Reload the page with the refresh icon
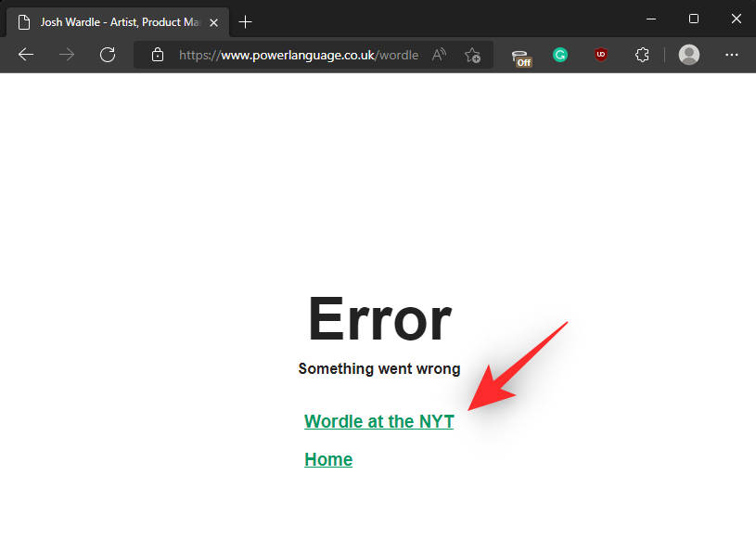The height and width of the screenshot is (552, 756). (x=108, y=55)
